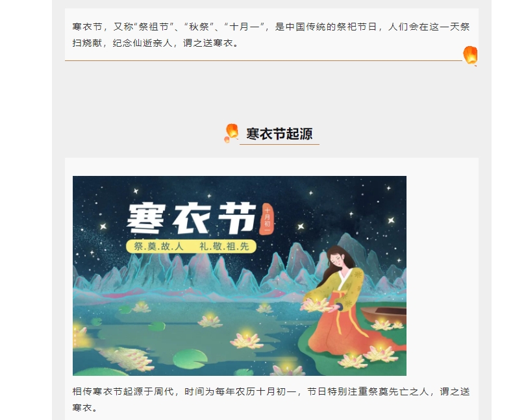Click the four-point star near banner top left
526x420 pixels.
click(x=136, y=191)
